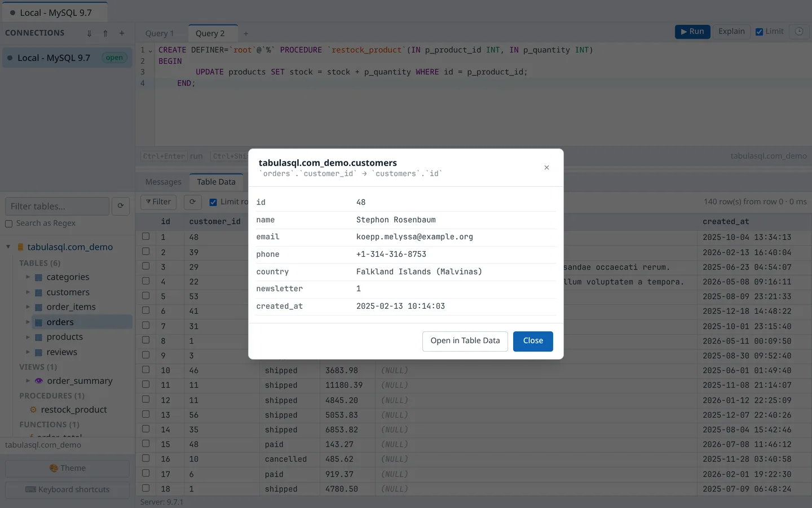
Task: Close the customers record dialog with X
Action: (546, 168)
